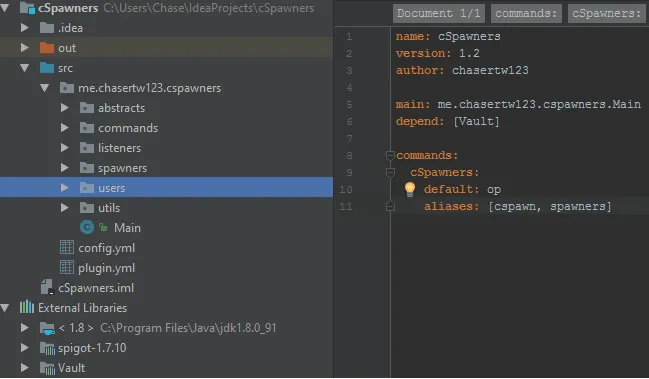Click the aliases: [cspawn, spawners] line
649x379 pixels.
tap(517, 206)
